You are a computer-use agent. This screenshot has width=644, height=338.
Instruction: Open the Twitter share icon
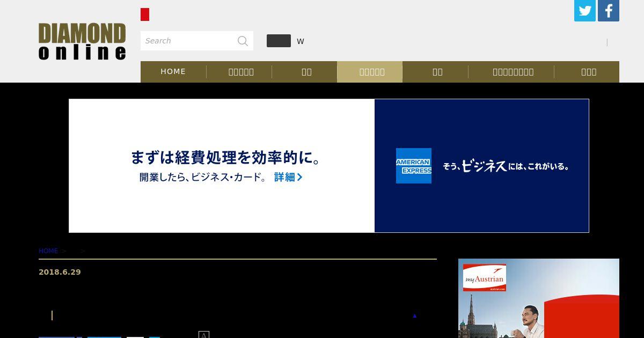[x=585, y=11]
